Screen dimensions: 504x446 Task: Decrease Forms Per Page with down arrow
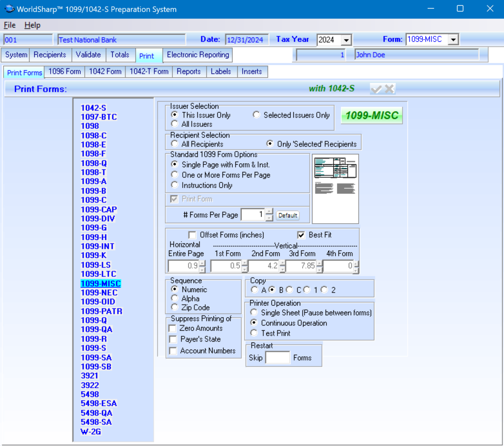269,218
